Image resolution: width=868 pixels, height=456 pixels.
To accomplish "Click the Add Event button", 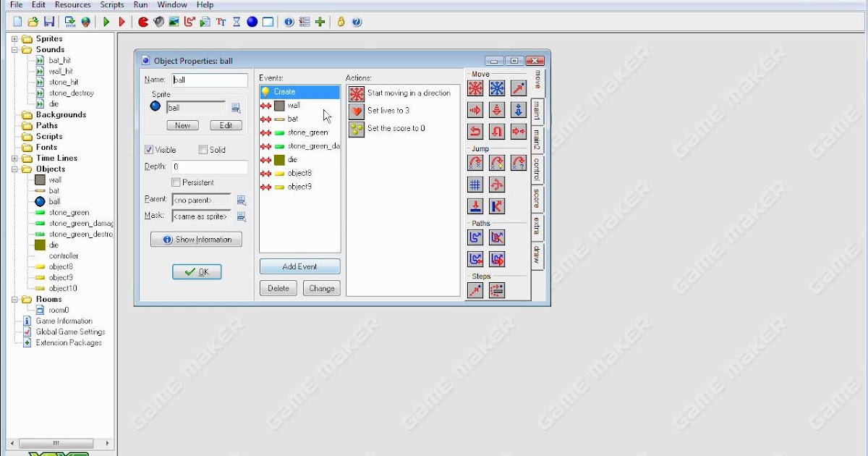I will (299, 266).
